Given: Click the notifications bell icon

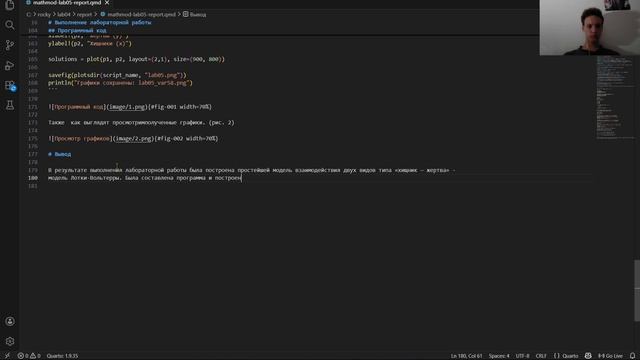Looking at the screenshot, I should [632, 356].
